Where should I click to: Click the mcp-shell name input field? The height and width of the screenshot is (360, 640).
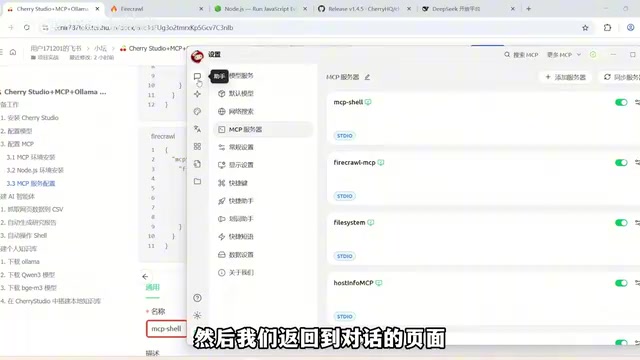(x=166, y=329)
